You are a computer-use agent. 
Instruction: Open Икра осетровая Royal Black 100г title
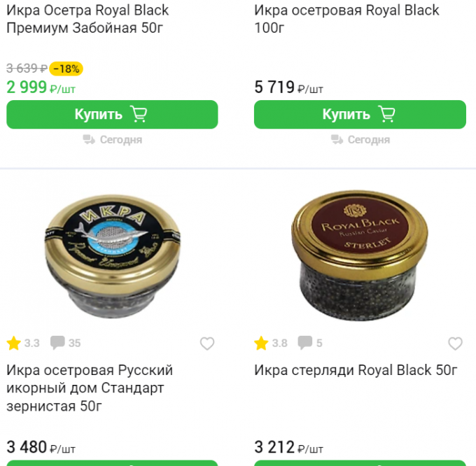(346, 19)
